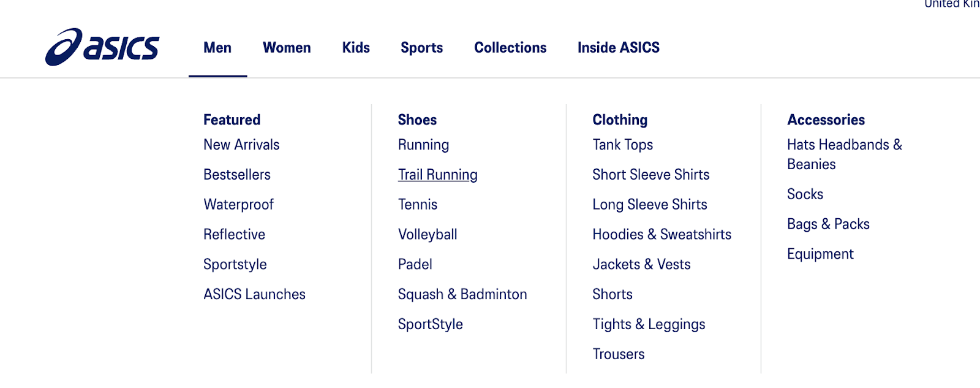This screenshot has height=388, width=980.
Task: Open Tights & Leggings link
Action: [649, 324]
